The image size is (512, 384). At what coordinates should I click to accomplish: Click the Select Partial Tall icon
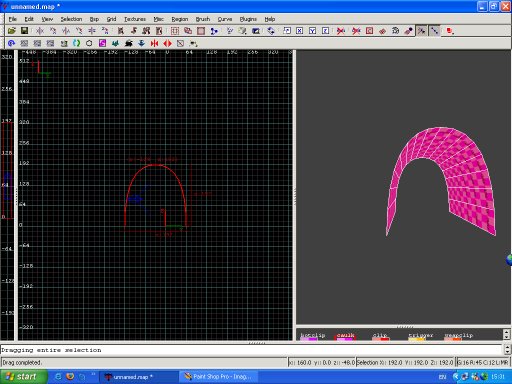(146, 31)
